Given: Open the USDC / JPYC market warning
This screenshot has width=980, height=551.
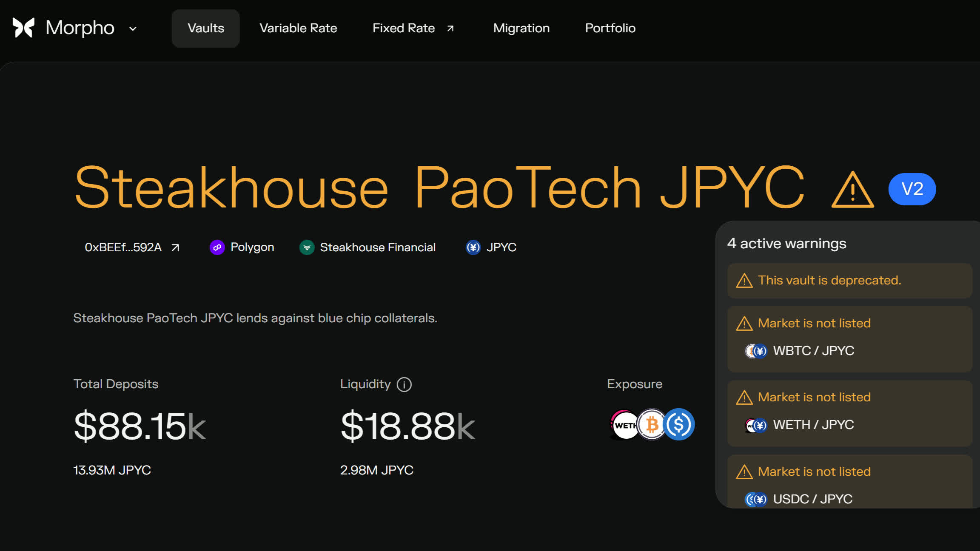Looking at the screenshot, I should (850, 481).
